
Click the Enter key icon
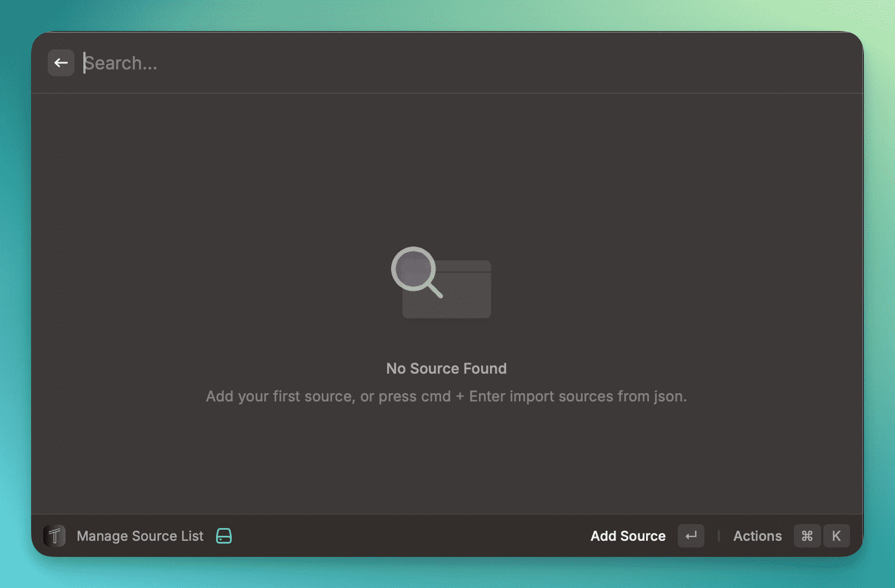tap(691, 536)
